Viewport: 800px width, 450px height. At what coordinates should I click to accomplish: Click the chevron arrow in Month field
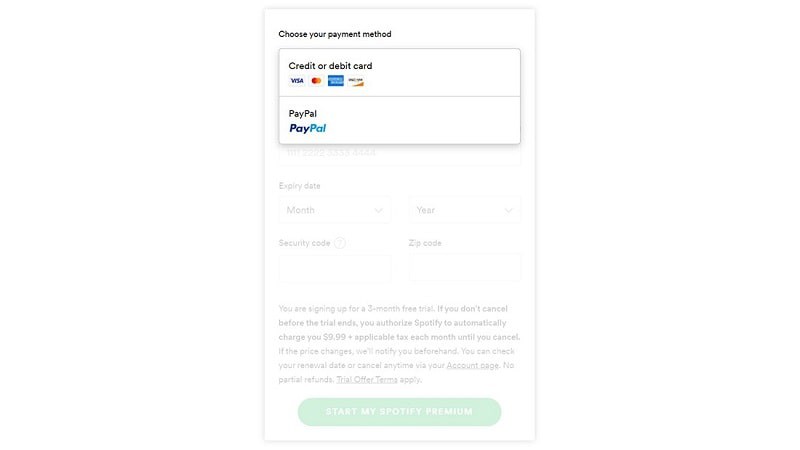(379, 210)
